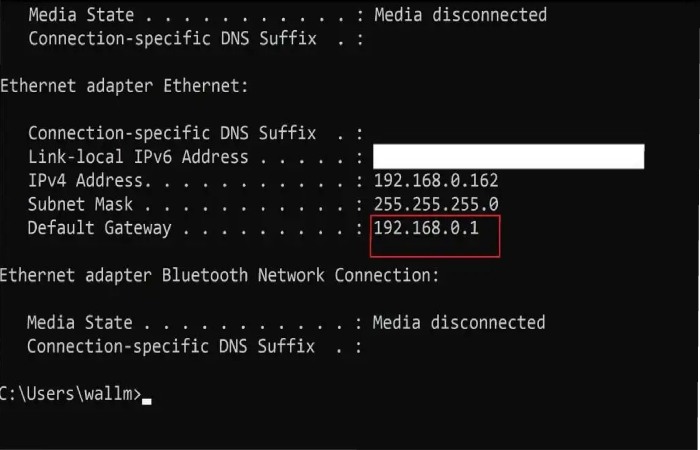The width and height of the screenshot is (700, 450).
Task: Click the 'Ethernet adapter Bluetooth Network Connection:' heading
Action: pos(220,275)
